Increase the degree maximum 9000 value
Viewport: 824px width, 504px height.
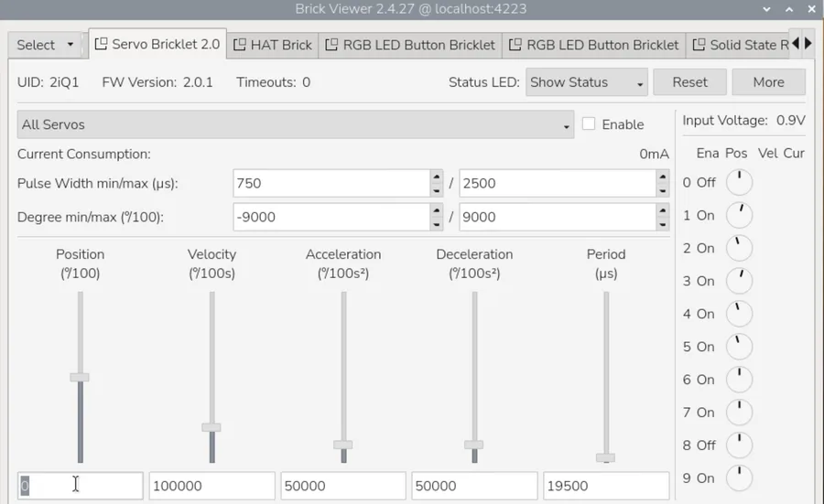coord(663,210)
